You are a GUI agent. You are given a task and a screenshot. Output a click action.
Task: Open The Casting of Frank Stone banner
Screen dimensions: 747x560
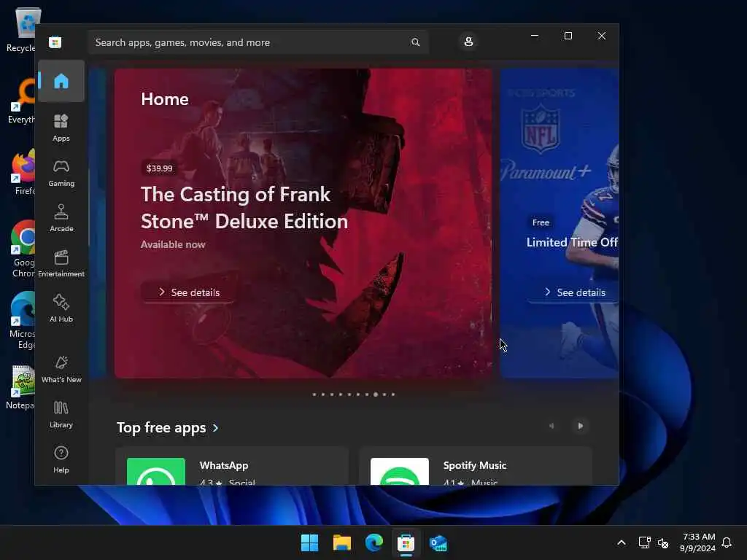[303, 223]
